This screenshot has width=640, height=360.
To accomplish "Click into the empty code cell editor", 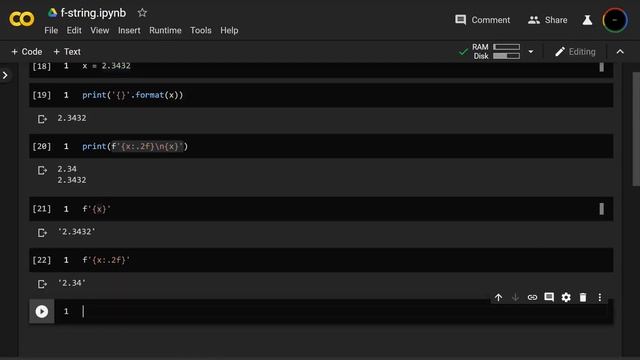I will coord(333,311).
